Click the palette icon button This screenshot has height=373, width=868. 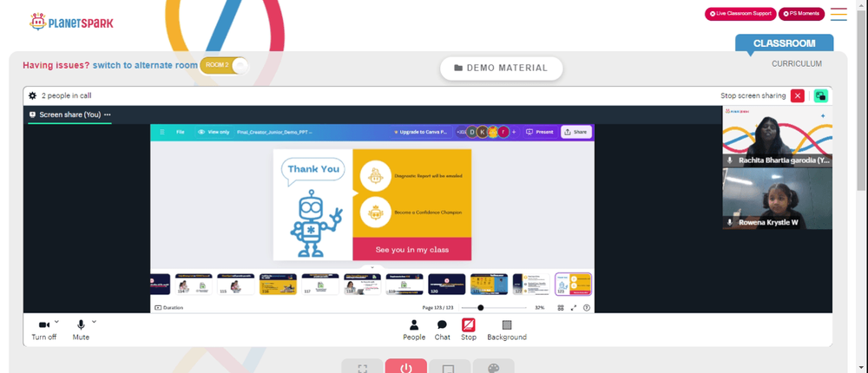493,367
